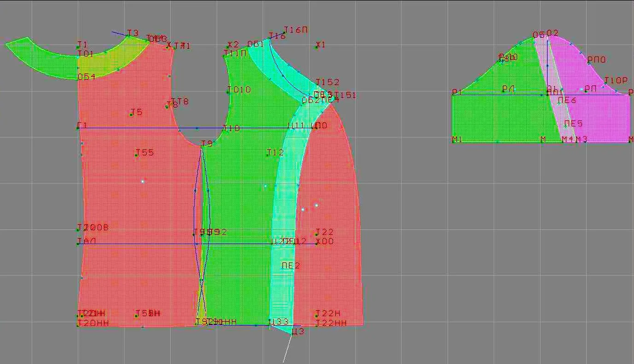Select point "Т152" on front shoulder
The image size is (634, 364).
327,82
